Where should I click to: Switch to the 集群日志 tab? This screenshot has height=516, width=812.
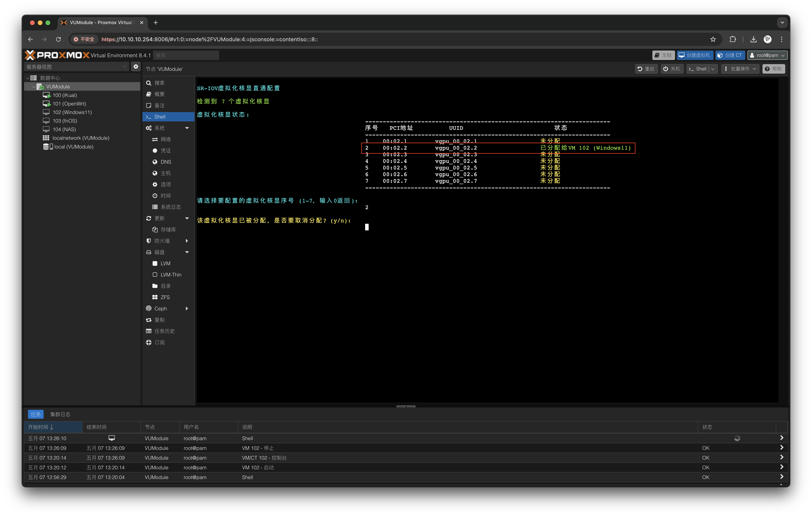[60, 415]
